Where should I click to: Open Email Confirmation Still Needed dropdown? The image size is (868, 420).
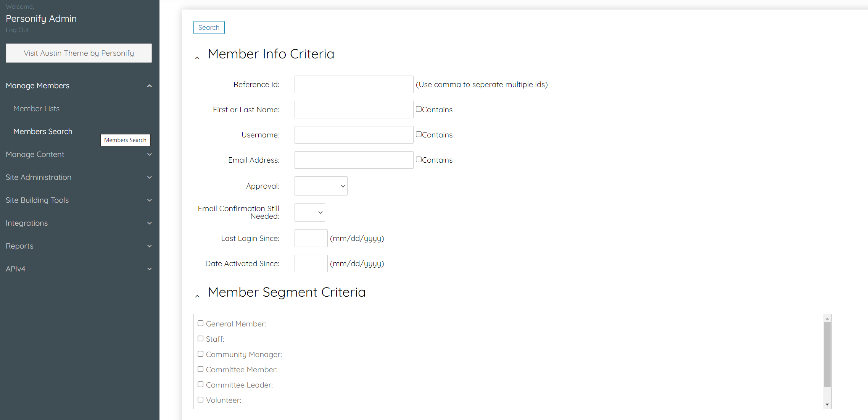tap(309, 212)
